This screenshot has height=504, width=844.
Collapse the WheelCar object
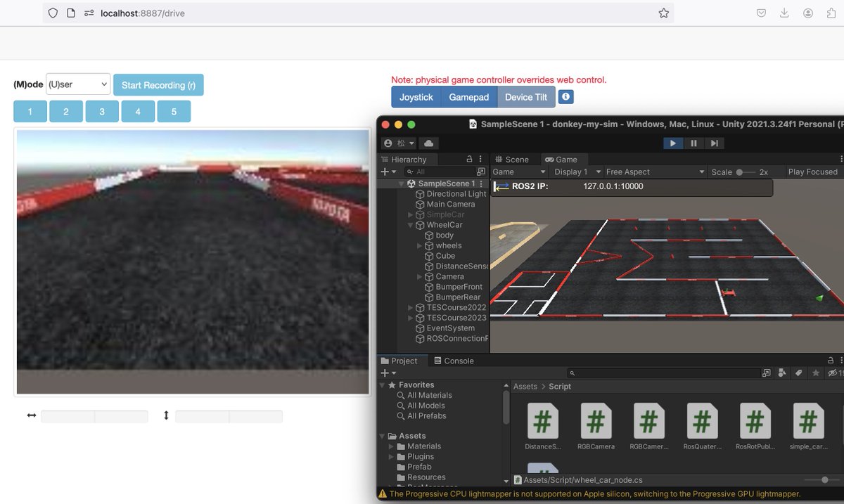tap(411, 225)
